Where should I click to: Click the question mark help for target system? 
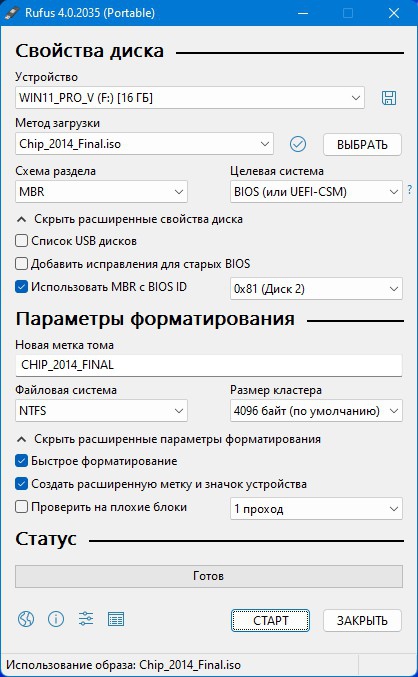click(x=409, y=190)
